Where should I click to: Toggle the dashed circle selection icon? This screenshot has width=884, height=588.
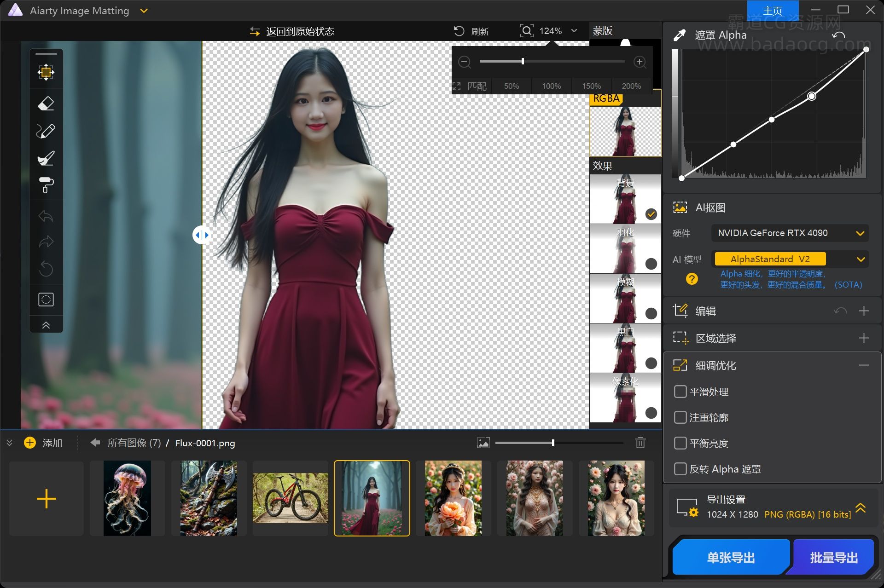click(46, 300)
